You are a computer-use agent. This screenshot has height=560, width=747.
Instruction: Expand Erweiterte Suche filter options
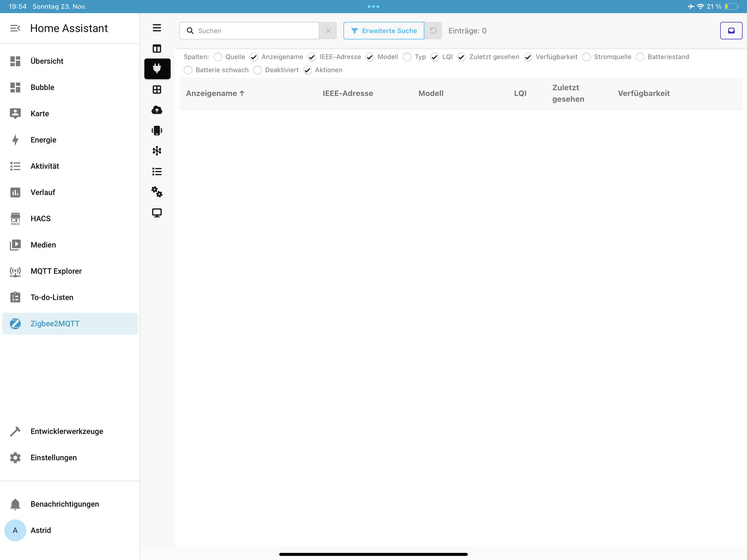[383, 31]
